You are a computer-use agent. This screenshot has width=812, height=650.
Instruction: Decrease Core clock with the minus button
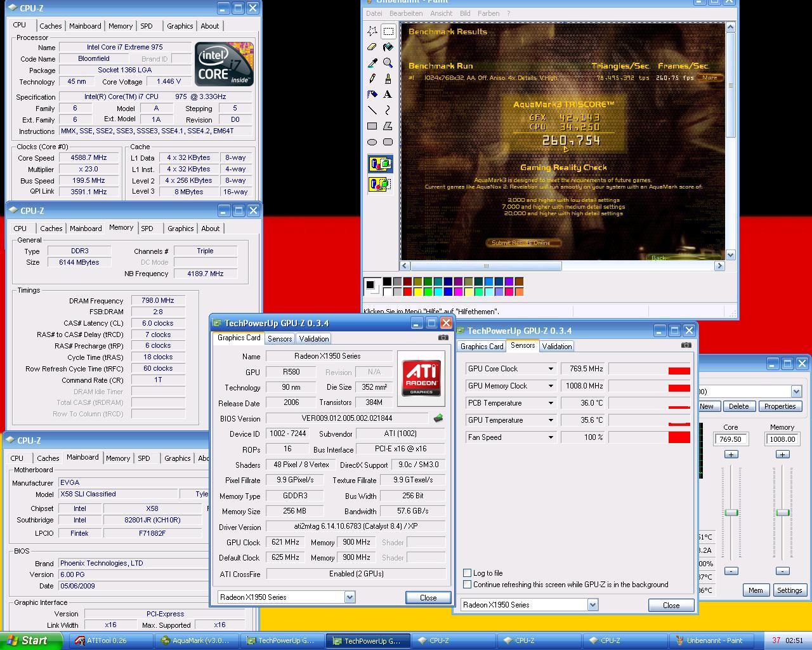pos(731,571)
